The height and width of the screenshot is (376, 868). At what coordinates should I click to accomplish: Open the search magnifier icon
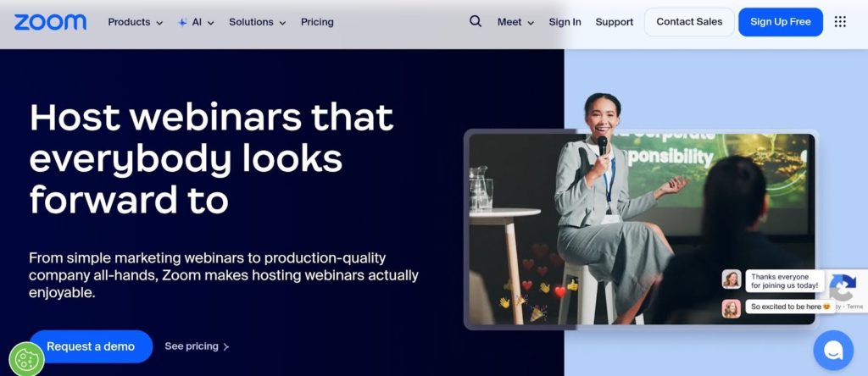476,22
